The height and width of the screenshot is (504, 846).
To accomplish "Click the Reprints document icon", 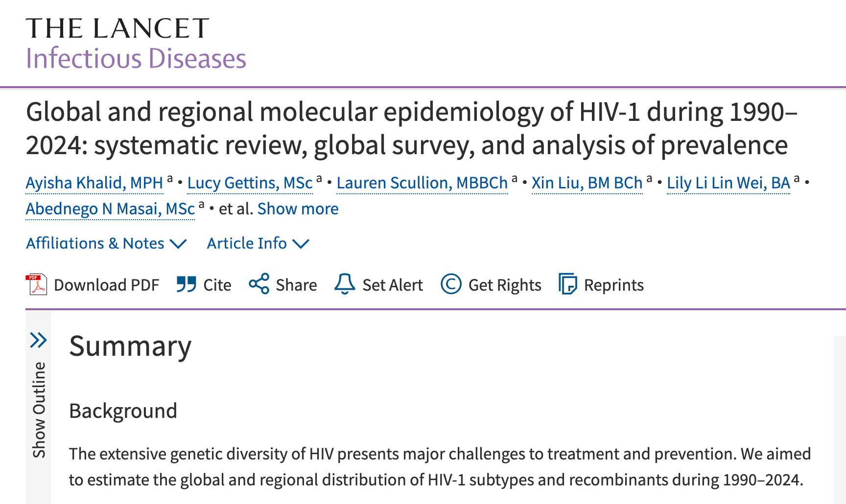I will click(x=568, y=284).
